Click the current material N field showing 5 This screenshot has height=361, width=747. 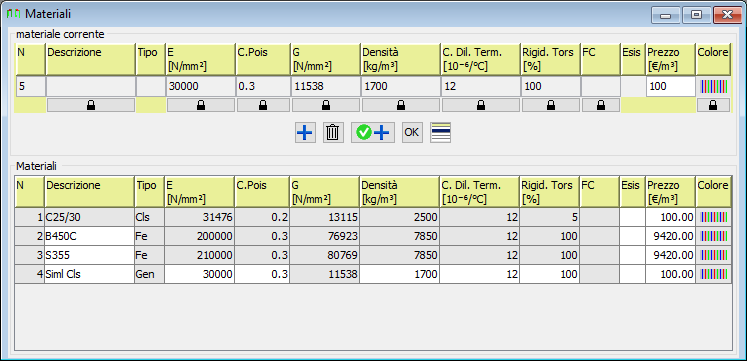pos(30,87)
